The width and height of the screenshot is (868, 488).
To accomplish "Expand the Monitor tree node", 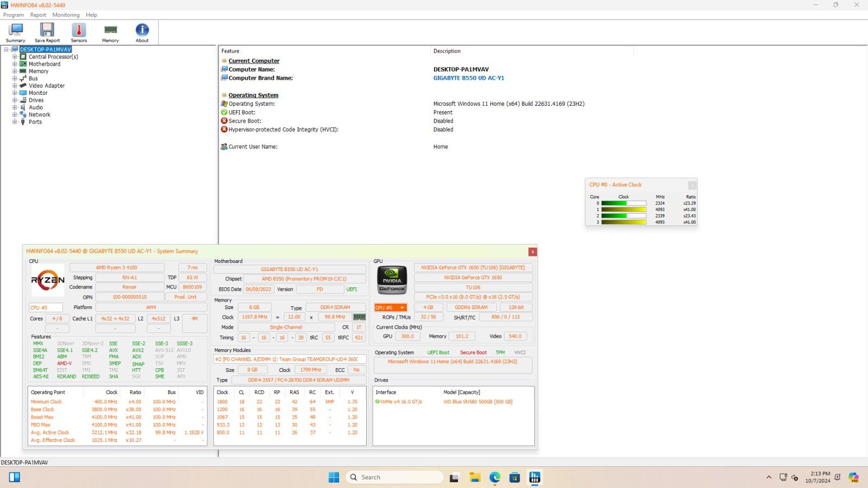I will (15, 93).
